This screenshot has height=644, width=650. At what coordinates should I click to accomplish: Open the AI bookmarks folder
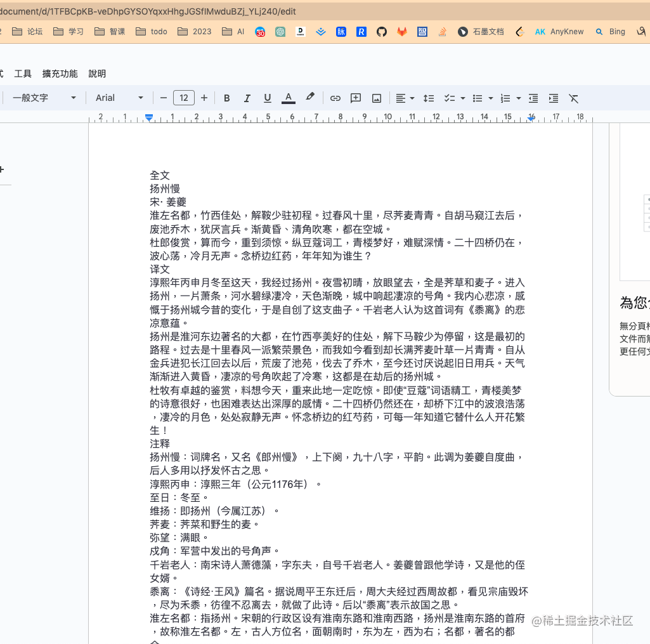click(233, 32)
